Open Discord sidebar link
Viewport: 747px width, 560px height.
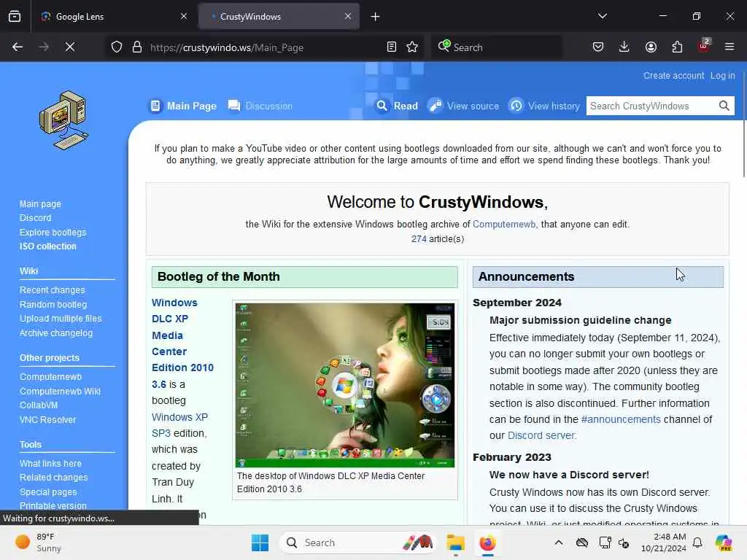[35, 217]
